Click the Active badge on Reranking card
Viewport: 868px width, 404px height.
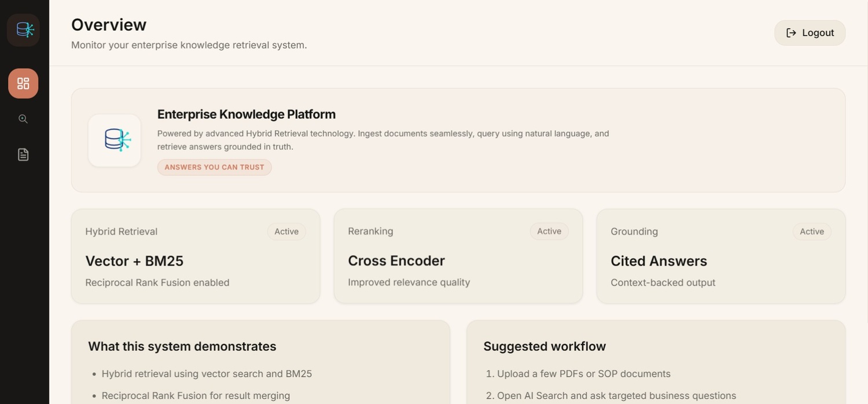point(549,232)
